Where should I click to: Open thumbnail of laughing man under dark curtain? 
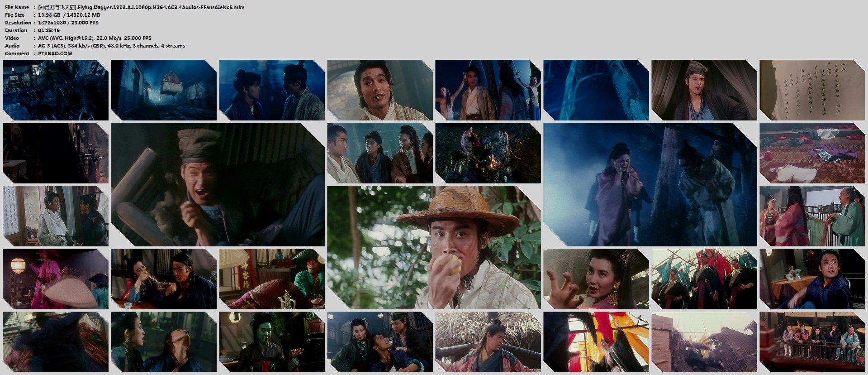(704, 90)
